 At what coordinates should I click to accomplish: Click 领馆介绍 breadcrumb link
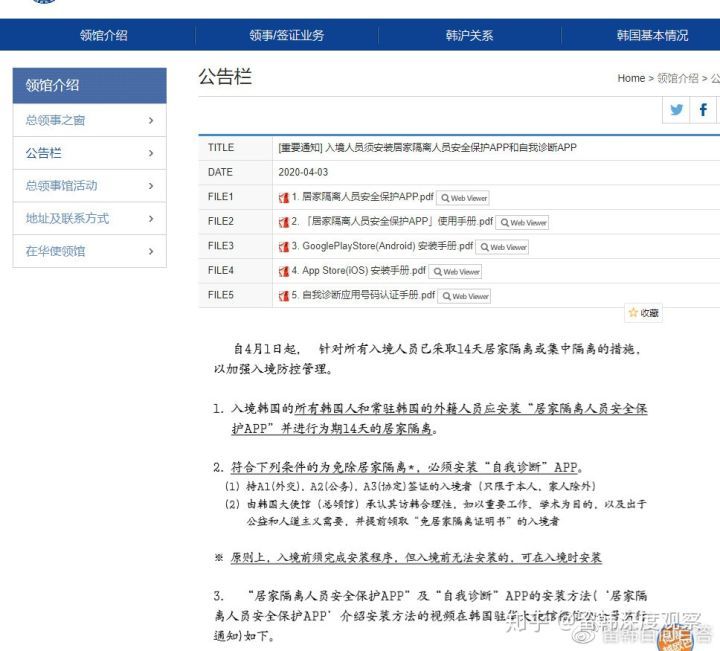(x=678, y=79)
